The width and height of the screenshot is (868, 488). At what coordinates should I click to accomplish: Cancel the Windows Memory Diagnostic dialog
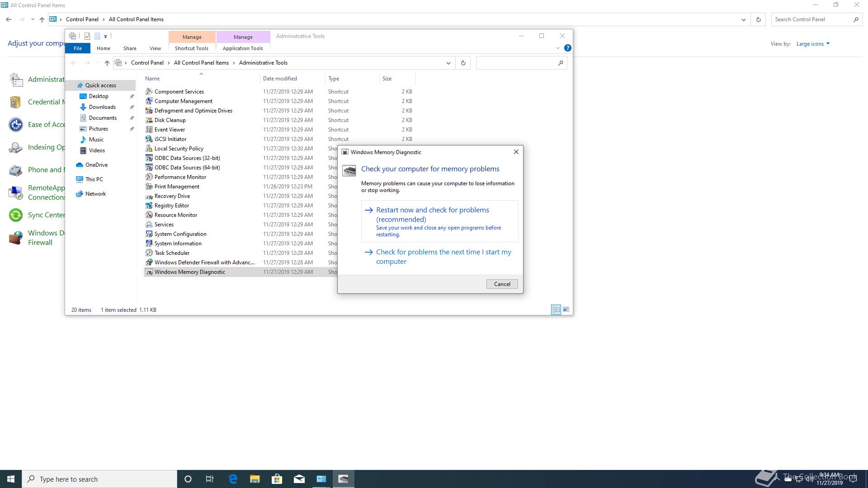pyautogui.click(x=502, y=284)
